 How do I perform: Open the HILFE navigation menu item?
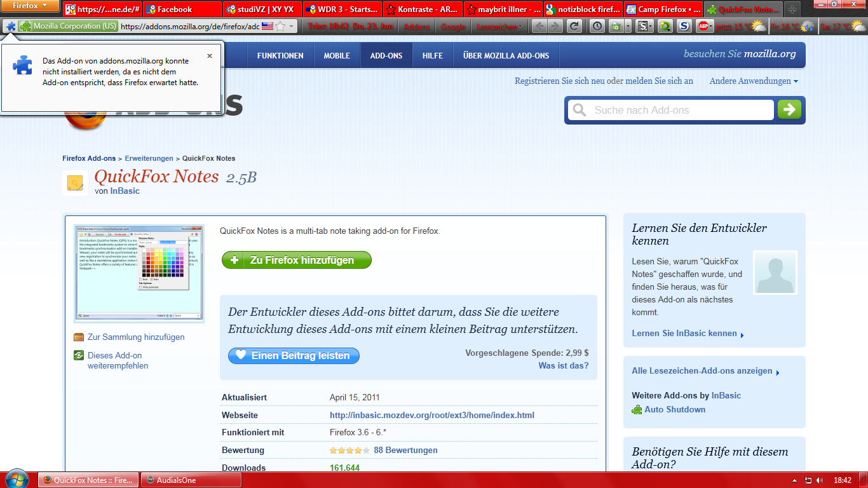(433, 55)
